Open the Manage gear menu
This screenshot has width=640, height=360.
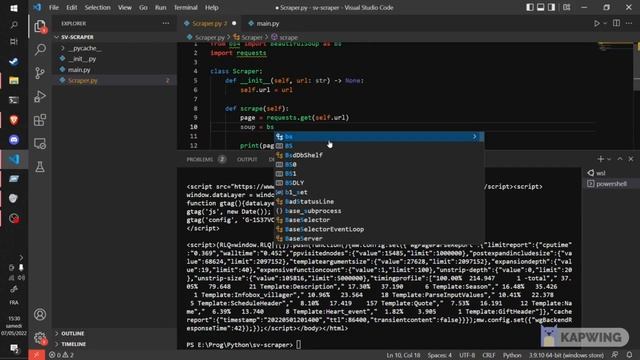coord(40,338)
